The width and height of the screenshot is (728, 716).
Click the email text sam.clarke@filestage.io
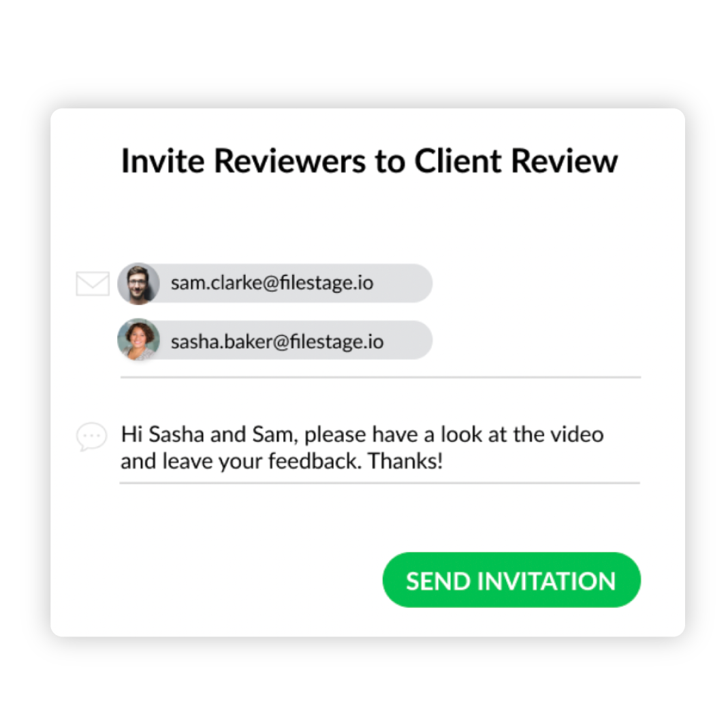272,283
